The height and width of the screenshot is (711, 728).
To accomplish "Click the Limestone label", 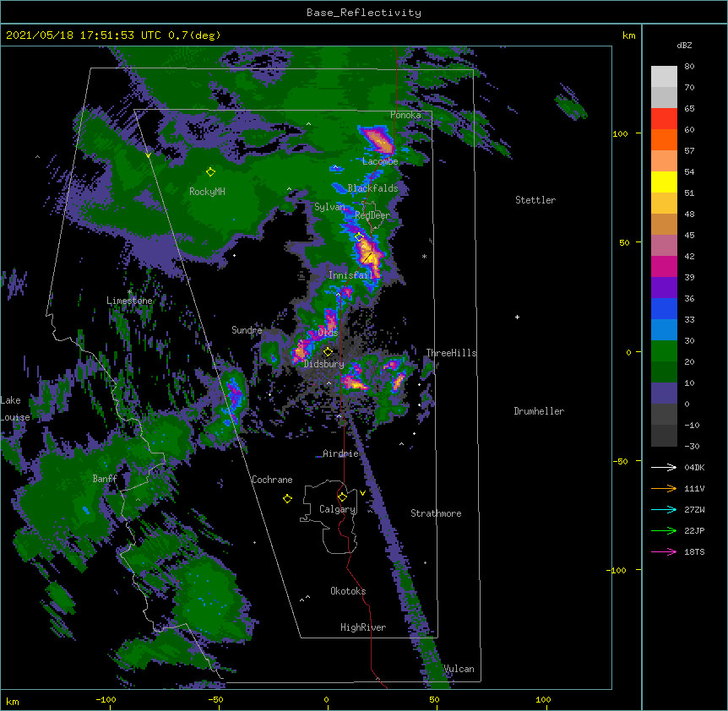I will pos(129,301).
